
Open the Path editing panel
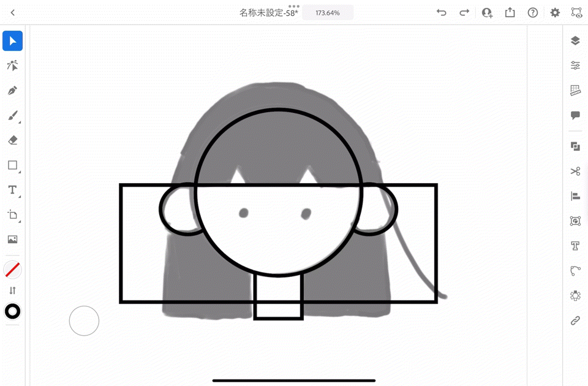[575, 270]
